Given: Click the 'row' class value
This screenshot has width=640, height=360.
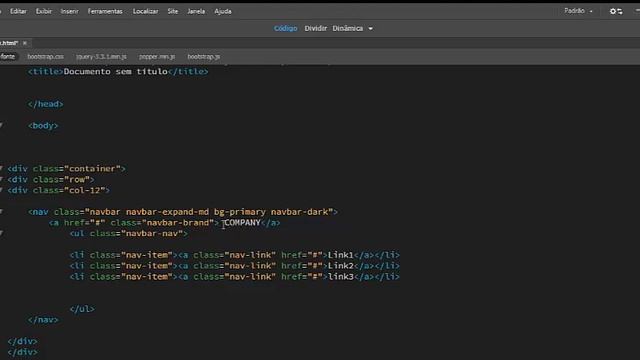Looking at the screenshot, I should (x=77, y=180).
